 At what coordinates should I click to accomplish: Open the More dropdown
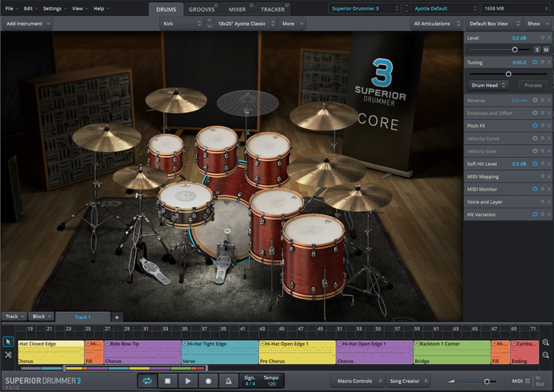(x=292, y=24)
